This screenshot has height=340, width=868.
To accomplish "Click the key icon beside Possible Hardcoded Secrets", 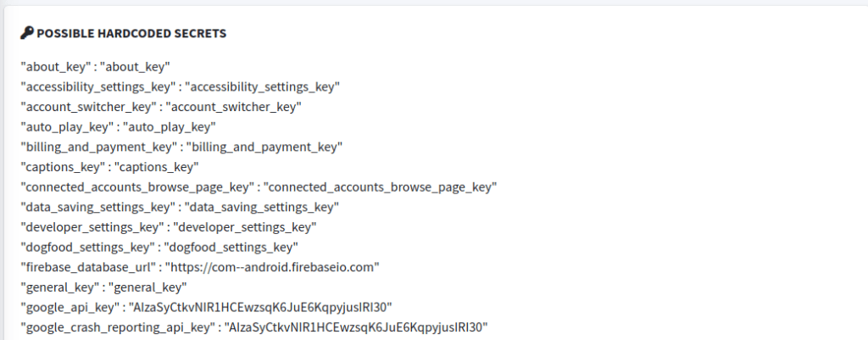I will 26,33.
